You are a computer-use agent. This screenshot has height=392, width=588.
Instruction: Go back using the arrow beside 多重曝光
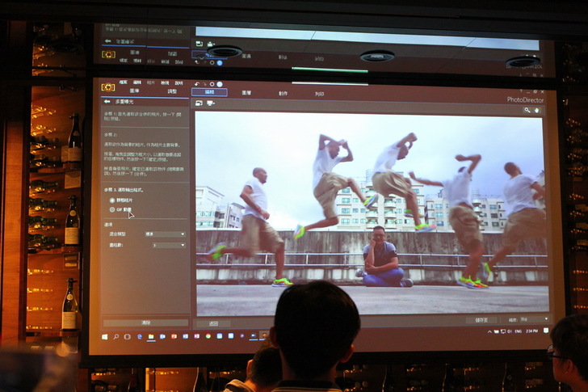pos(107,102)
